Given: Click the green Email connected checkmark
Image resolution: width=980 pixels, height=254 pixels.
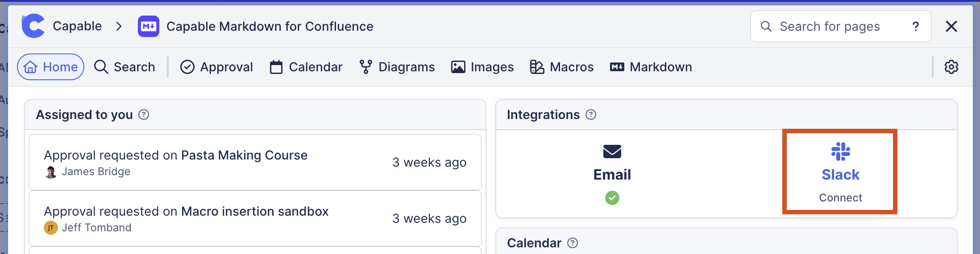Looking at the screenshot, I should [612, 197].
